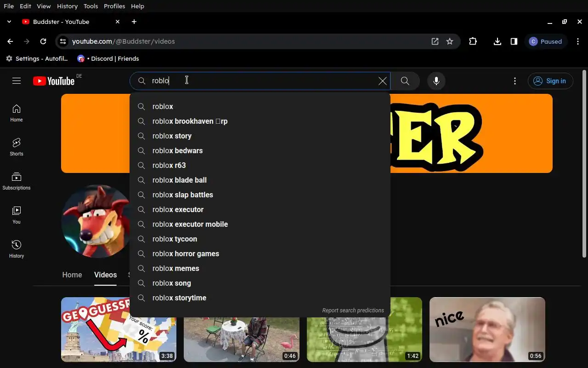588x368 pixels.
Task: Go to Home in sidebar
Action: point(17,113)
